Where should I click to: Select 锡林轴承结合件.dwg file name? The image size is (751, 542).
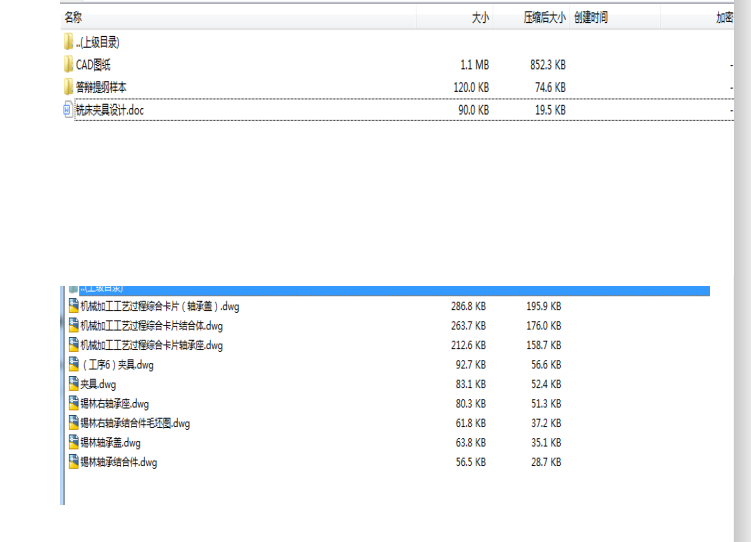tap(119, 463)
